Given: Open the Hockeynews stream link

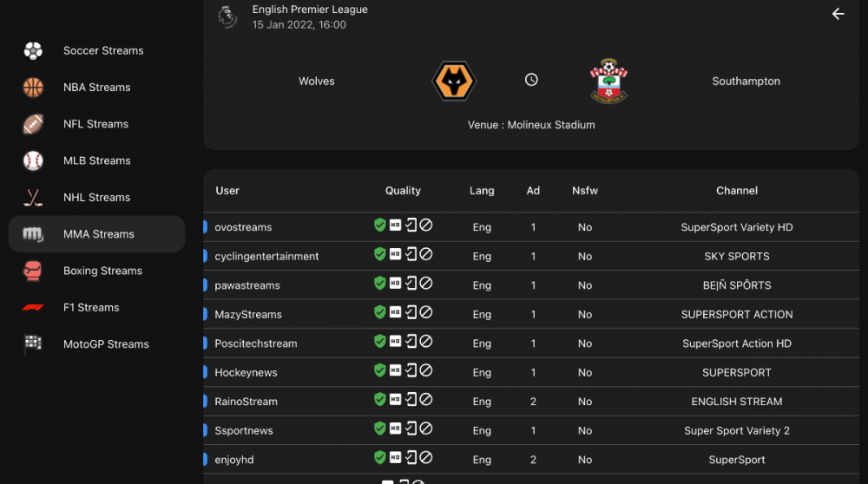Looking at the screenshot, I should click(246, 372).
